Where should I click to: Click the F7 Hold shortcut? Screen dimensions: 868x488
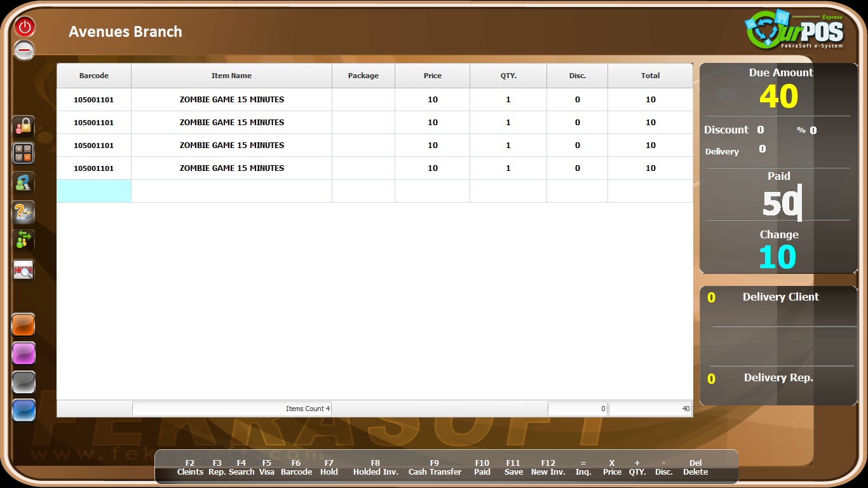329,468
